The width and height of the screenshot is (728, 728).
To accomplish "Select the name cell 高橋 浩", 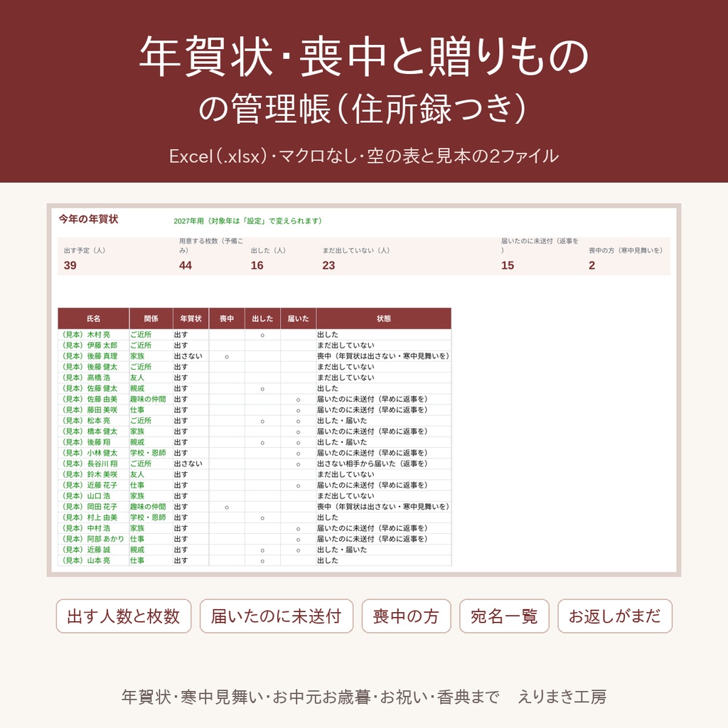I will point(93,378).
